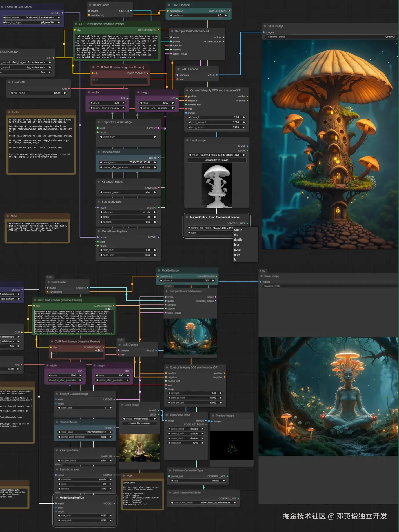Click left arrow on ControlNetApply strength value
This screenshot has height=532, width=399.
coord(190,117)
